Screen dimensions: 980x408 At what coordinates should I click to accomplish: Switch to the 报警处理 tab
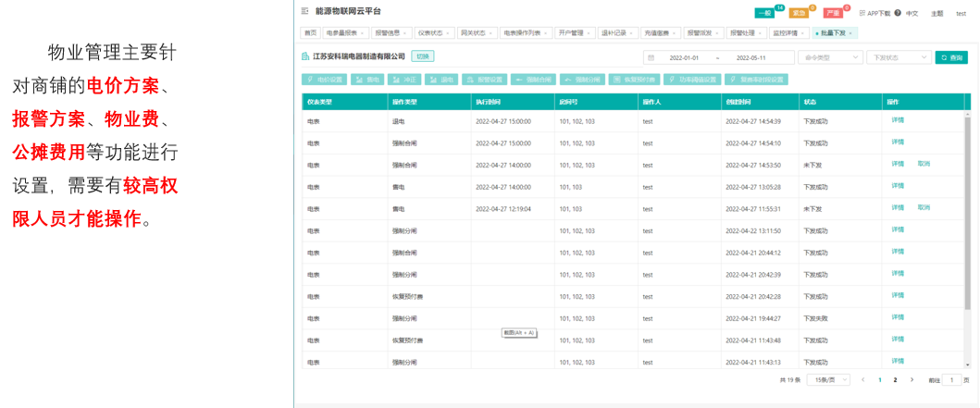coord(746,33)
